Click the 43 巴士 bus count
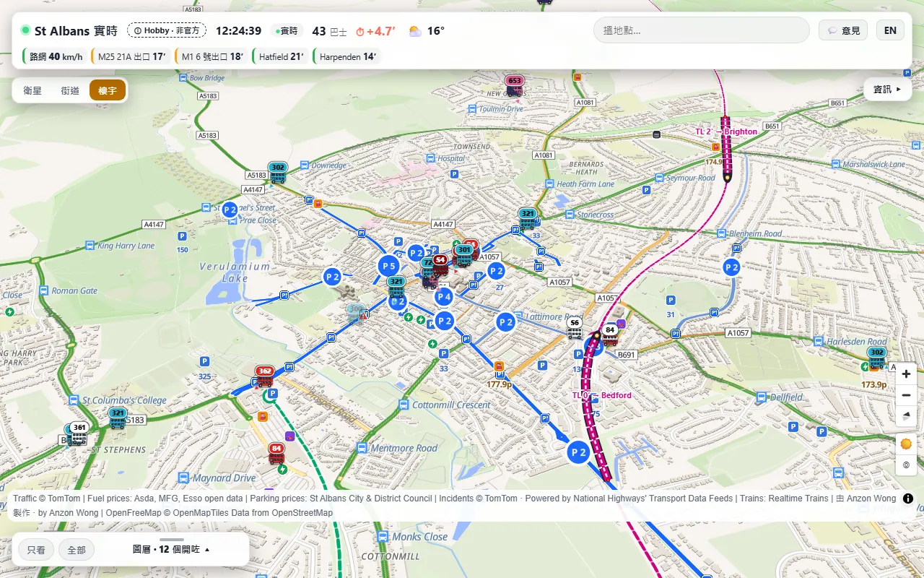This screenshot has height=578, width=924. click(x=329, y=31)
